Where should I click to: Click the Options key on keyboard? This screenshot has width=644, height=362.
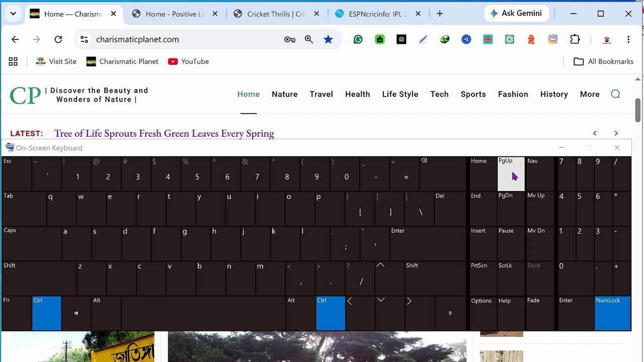tap(483, 313)
